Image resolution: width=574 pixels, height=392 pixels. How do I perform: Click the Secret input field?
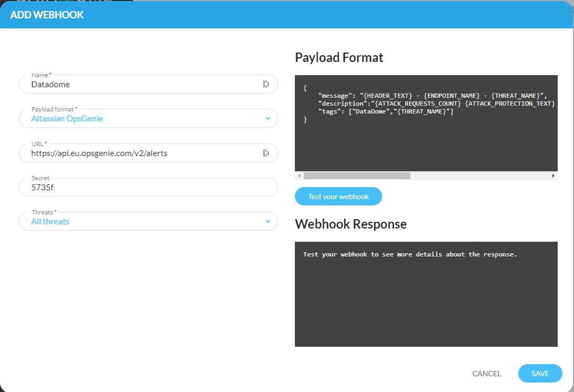(148, 187)
